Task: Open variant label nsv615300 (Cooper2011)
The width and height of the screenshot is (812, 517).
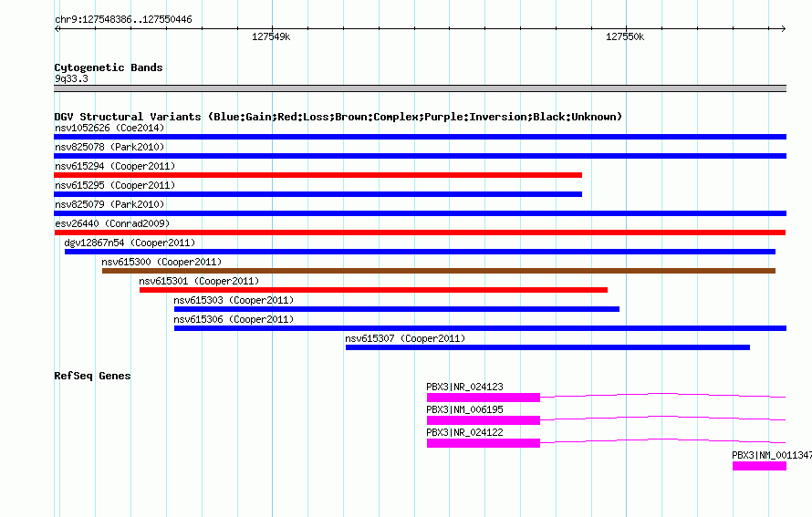Action: [x=161, y=262]
